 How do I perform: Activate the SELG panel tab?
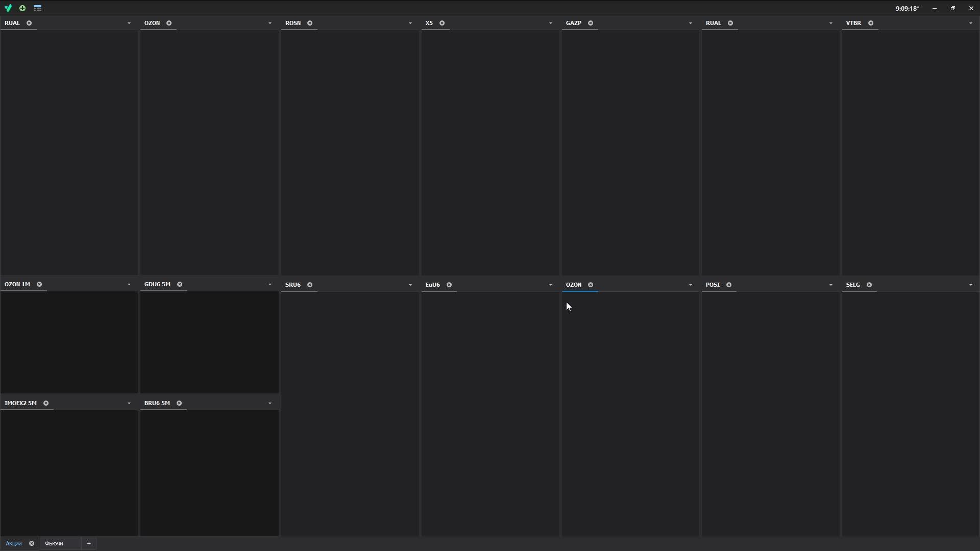click(x=853, y=285)
